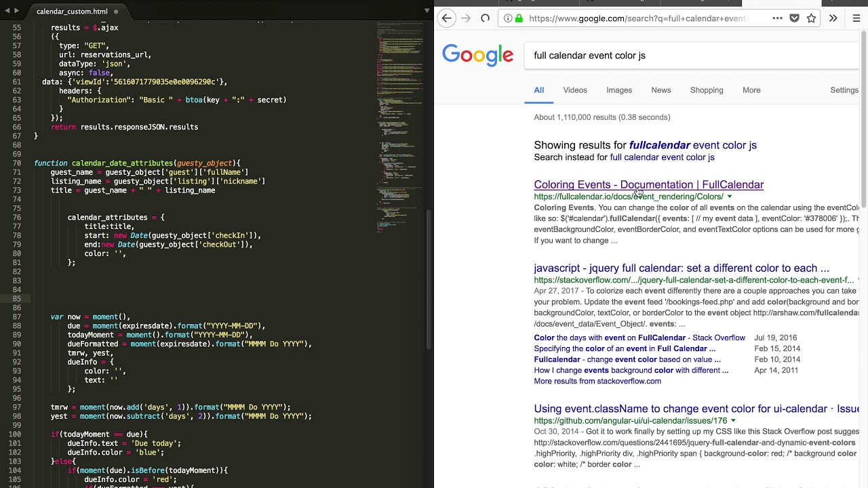Image resolution: width=868 pixels, height=488 pixels.
Task: Click the 'yest = moment(now.subtract' line
Action: [x=181, y=416]
